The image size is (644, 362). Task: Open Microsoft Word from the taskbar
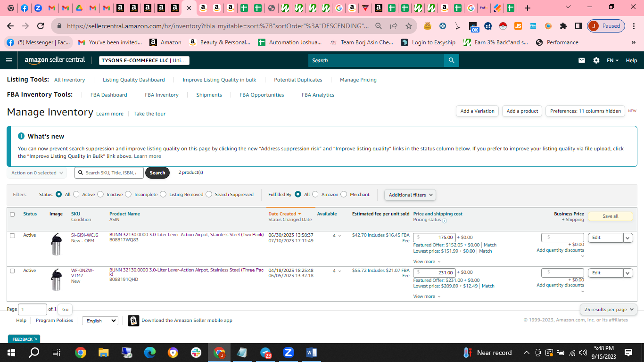click(312, 353)
